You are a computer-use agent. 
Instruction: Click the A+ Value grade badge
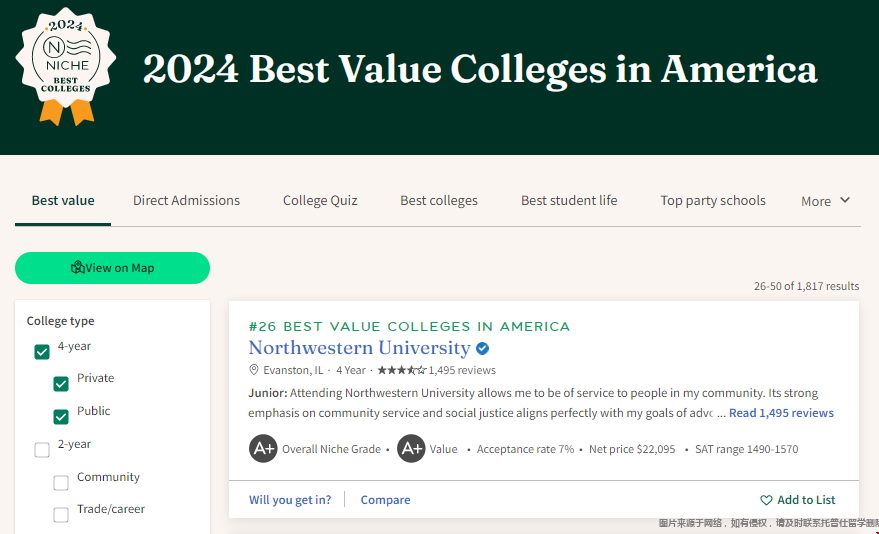[411, 448]
